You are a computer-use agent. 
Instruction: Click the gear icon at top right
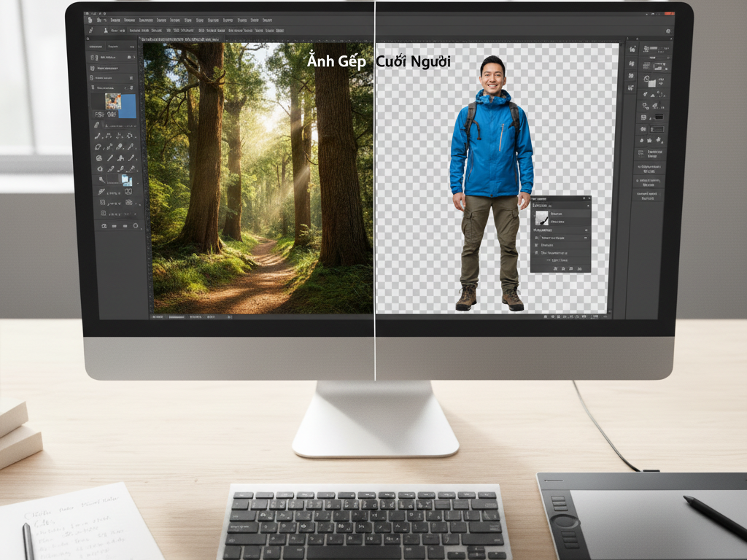point(667,31)
